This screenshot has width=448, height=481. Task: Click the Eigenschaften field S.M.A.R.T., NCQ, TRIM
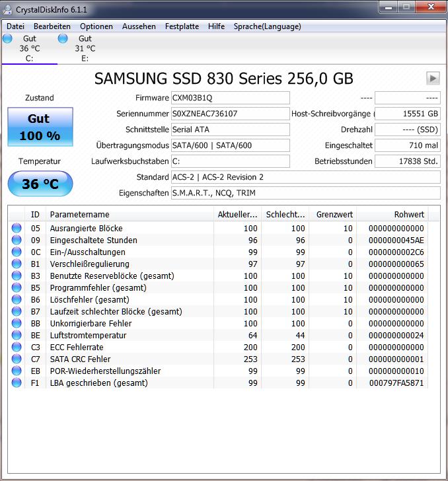[306, 193]
